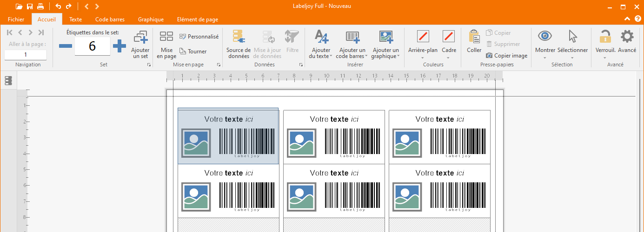Go to first page in Navigation
Image resolution: width=644 pixels, height=232 pixels.
point(10,32)
